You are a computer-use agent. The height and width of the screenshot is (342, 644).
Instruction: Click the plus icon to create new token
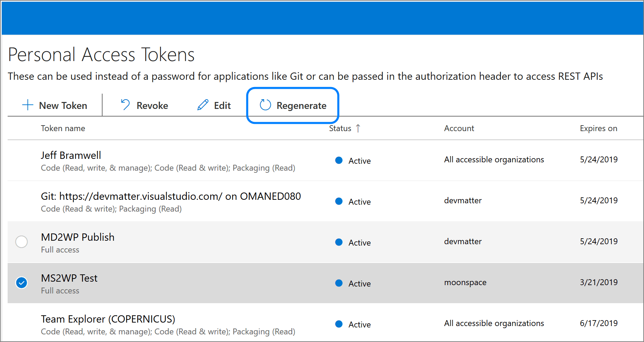click(x=27, y=105)
